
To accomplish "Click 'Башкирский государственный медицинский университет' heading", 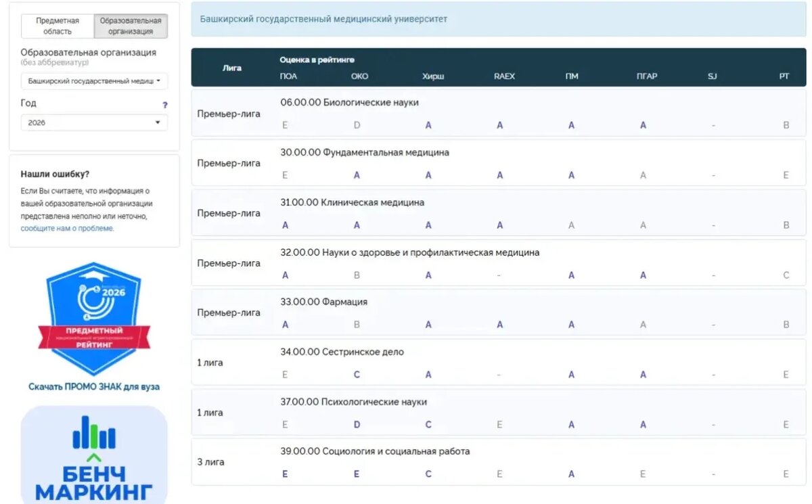I will click(323, 19).
